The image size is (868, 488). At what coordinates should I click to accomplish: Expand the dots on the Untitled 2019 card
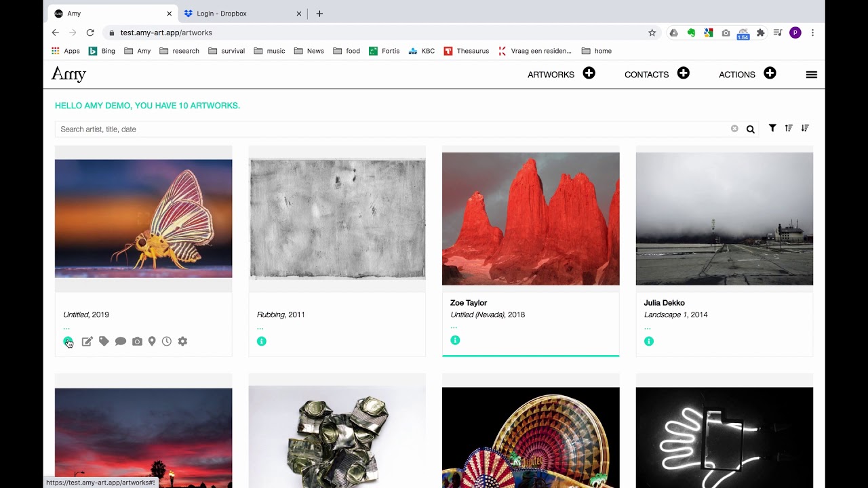click(66, 329)
